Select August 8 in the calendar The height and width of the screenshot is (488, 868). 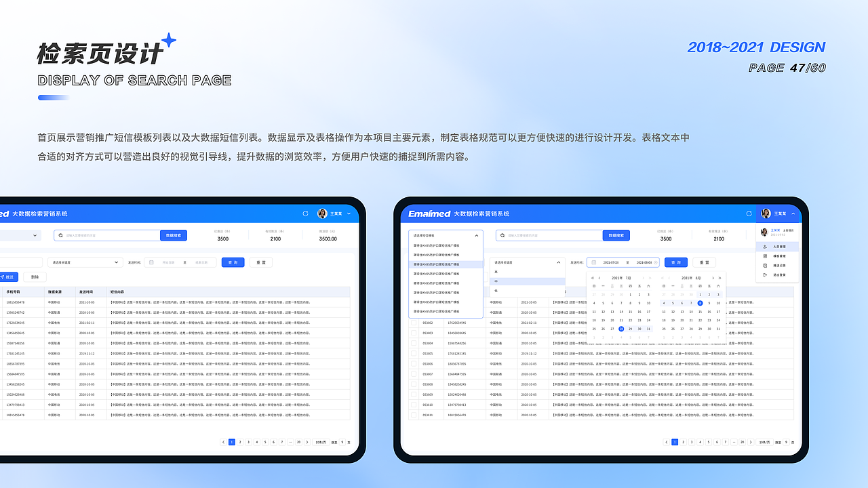(700, 303)
